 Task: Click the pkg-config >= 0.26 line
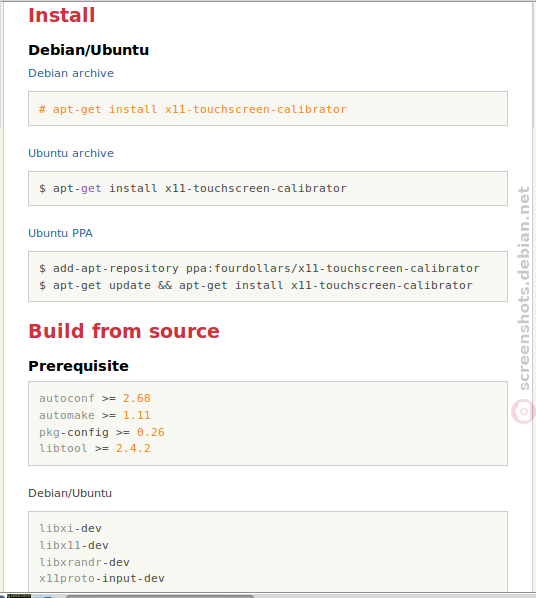pyautogui.click(x=101, y=432)
